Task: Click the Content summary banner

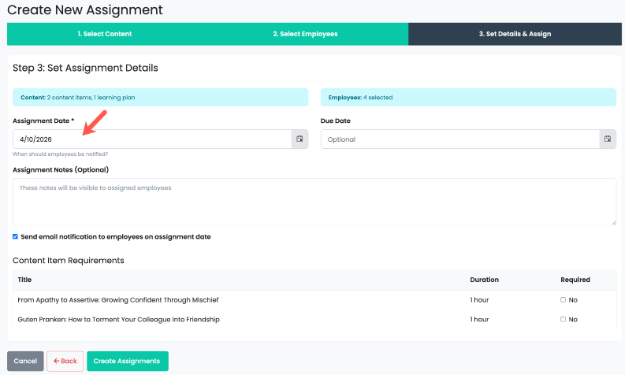Action: point(160,97)
